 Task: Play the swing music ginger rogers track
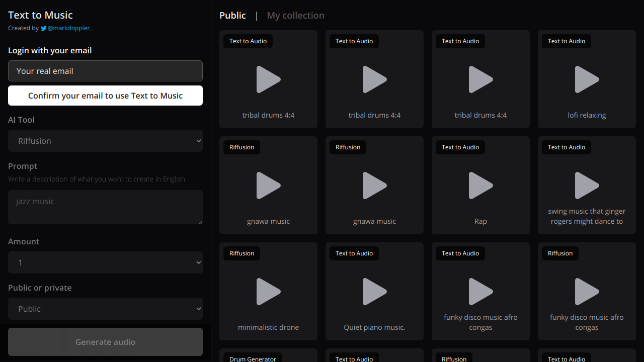click(x=587, y=186)
